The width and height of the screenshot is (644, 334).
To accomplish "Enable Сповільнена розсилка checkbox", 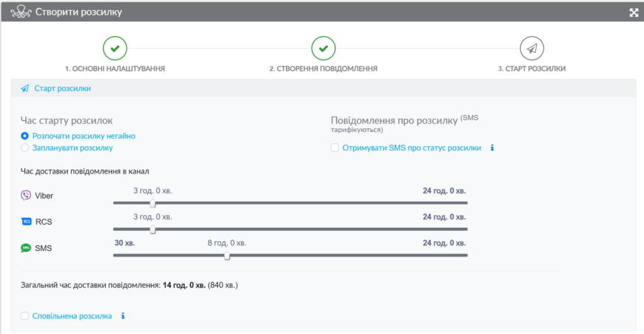I will 25,316.
